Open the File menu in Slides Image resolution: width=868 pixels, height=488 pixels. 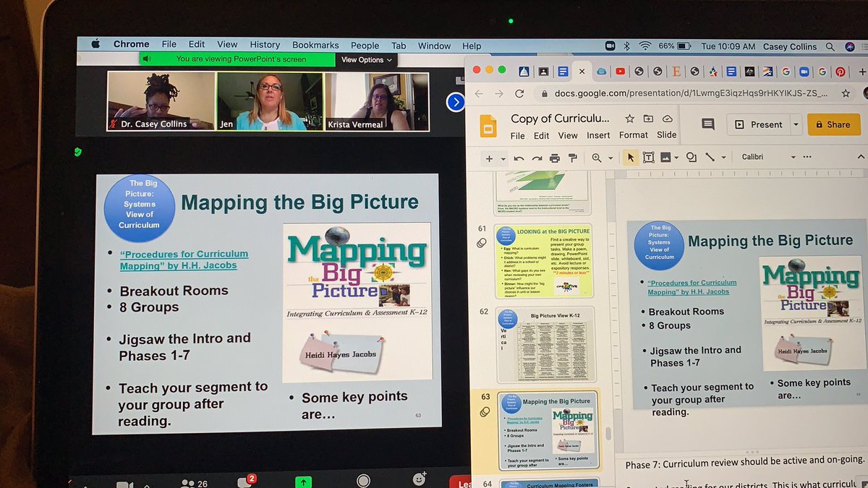tap(518, 135)
